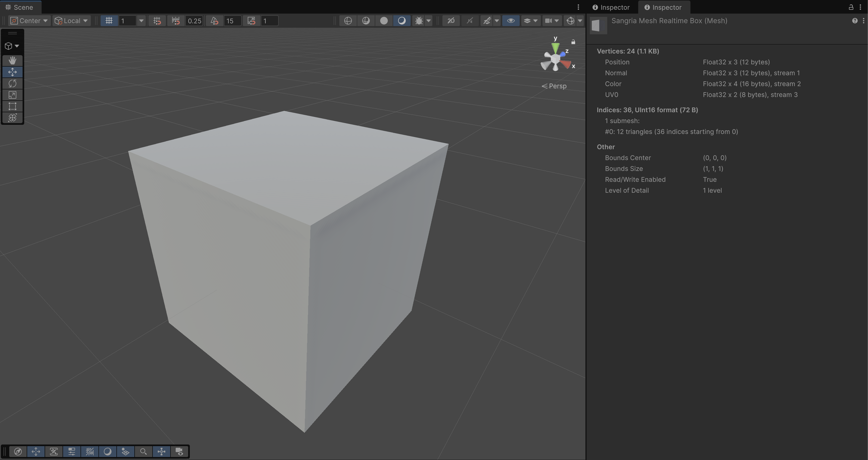Open the Inspector help button
868x460 pixels.
(854, 21)
